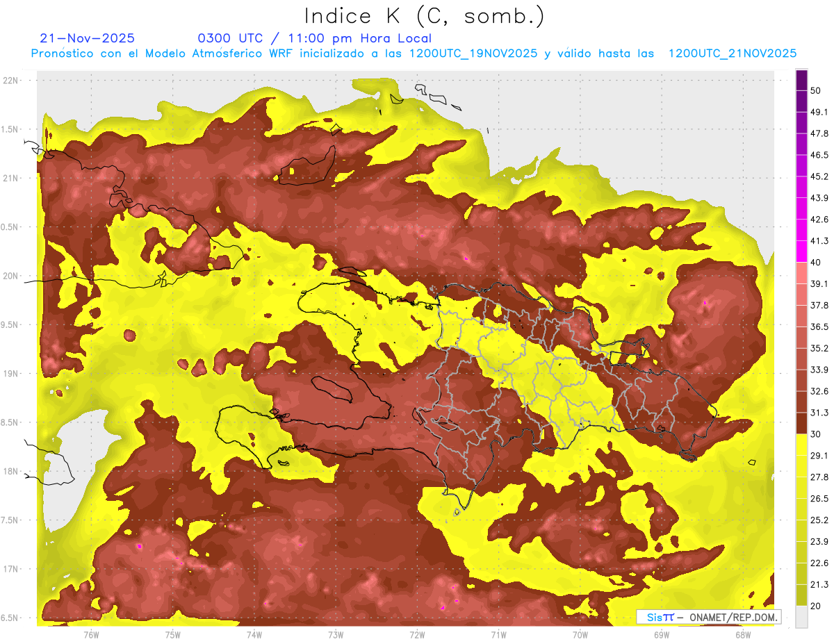Image resolution: width=834 pixels, height=644 pixels.
Task: Click the "20N" latitude axis label
Action: (x=11, y=276)
